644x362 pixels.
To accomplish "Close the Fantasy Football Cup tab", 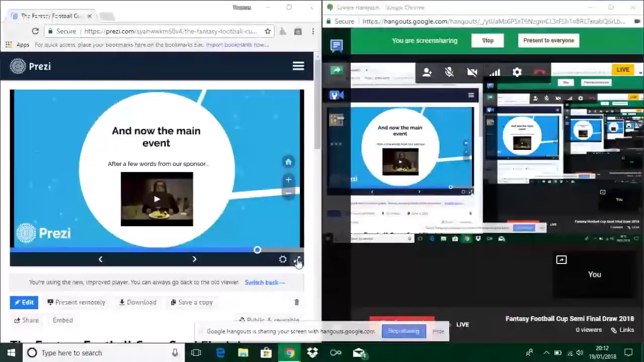I will (90, 16).
